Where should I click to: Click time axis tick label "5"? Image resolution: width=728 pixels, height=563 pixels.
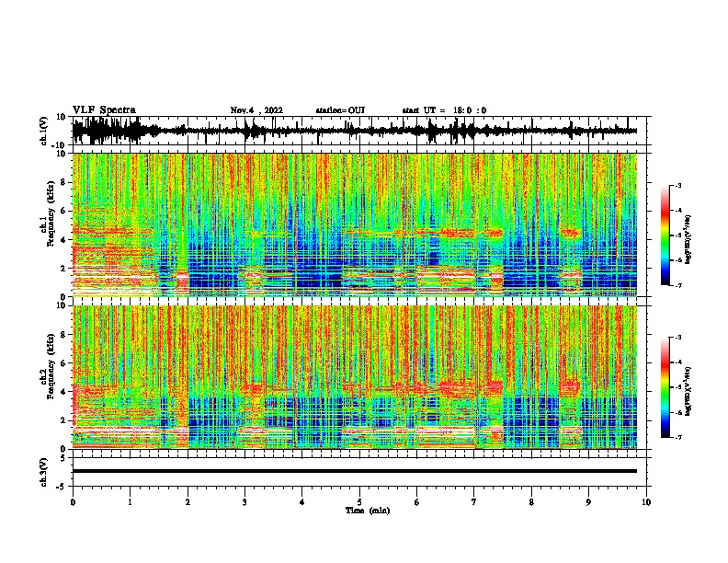point(359,502)
